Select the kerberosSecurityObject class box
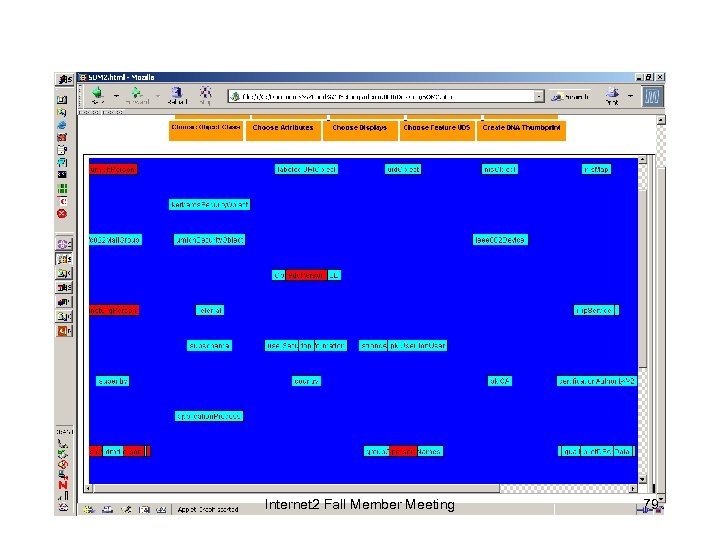Image resolution: width=720 pixels, height=540 pixels. pos(209,204)
